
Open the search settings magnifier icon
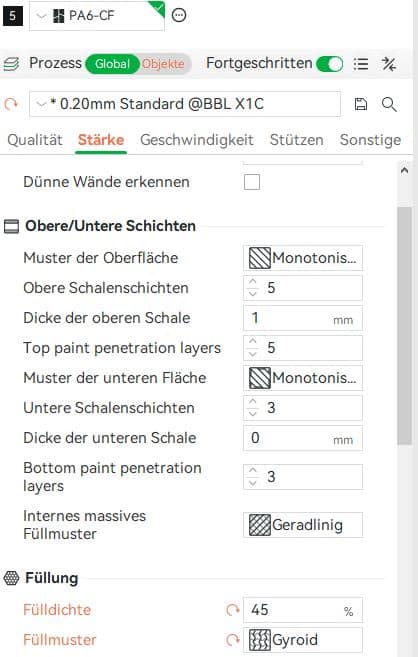[x=389, y=104]
